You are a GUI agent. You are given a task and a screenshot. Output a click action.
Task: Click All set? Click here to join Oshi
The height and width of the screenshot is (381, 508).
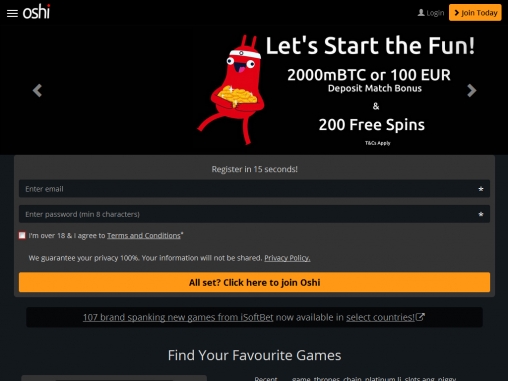254,282
